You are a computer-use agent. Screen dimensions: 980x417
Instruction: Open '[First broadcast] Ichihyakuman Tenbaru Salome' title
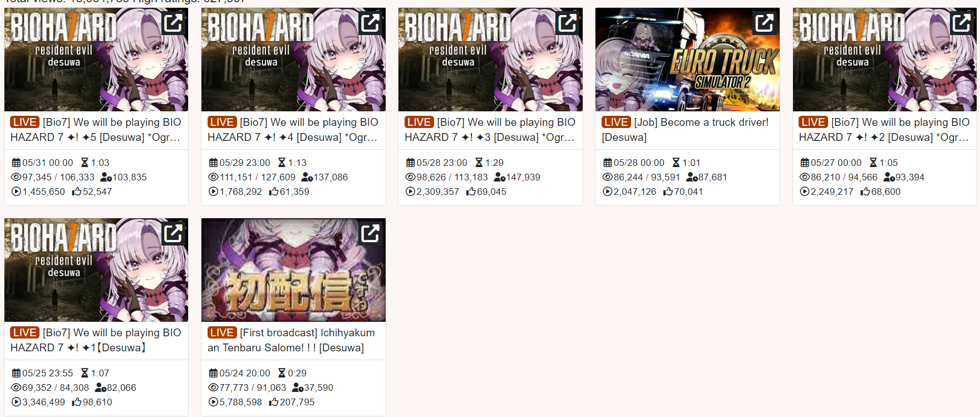point(292,340)
